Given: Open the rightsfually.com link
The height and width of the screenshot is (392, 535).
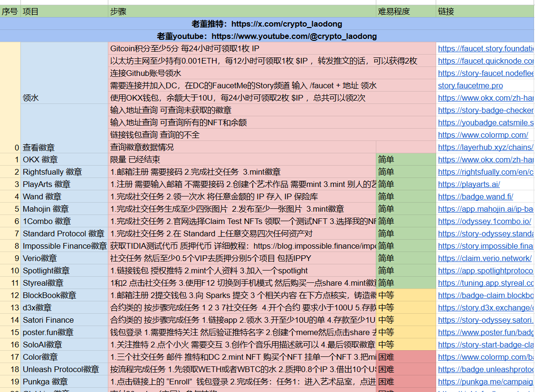Looking at the screenshot, I should (486, 172).
